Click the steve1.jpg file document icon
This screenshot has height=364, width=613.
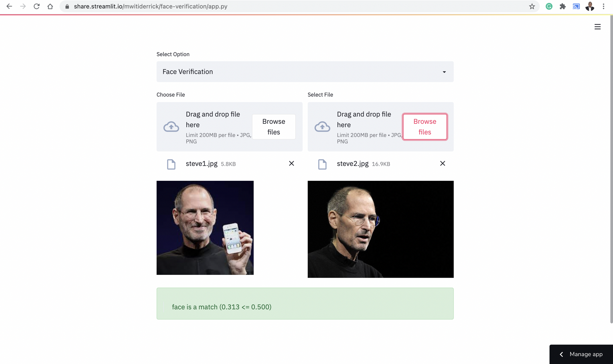point(171,164)
